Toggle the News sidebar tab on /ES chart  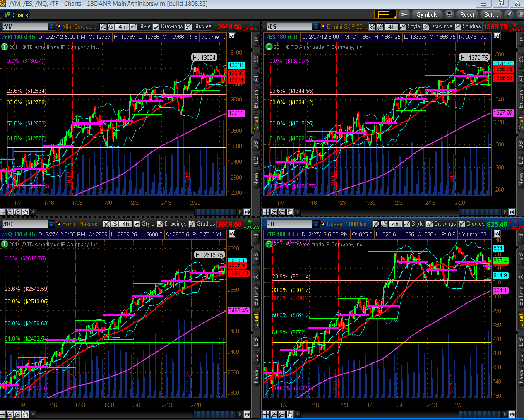click(520, 179)
